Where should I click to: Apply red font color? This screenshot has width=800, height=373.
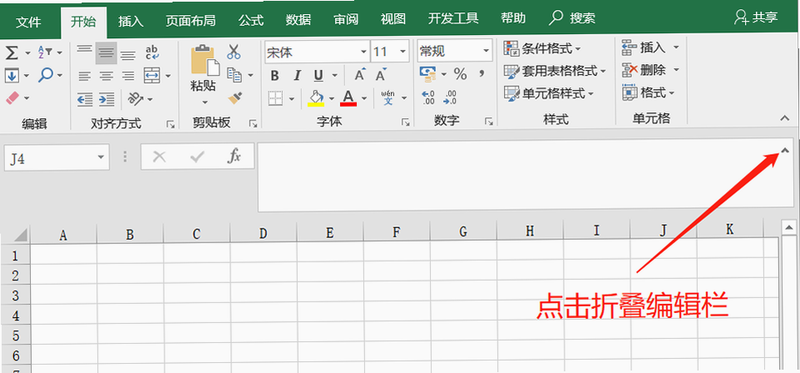click(348, 98)
